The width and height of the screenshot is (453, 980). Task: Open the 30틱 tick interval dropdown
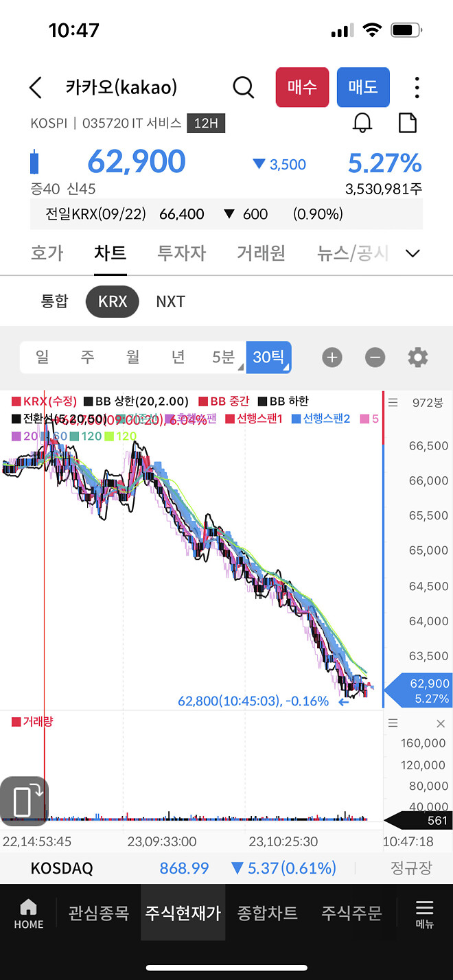[268, 357]
